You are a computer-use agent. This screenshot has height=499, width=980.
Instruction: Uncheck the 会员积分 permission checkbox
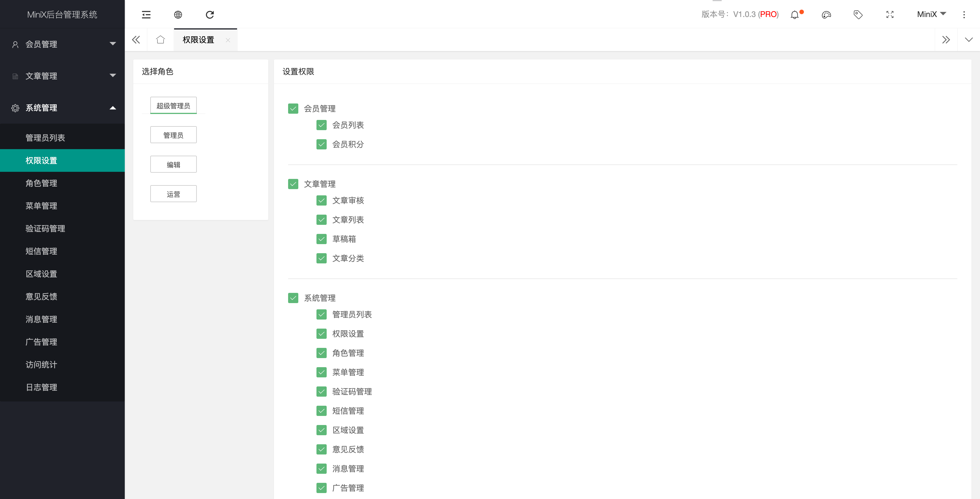(321, 145)
